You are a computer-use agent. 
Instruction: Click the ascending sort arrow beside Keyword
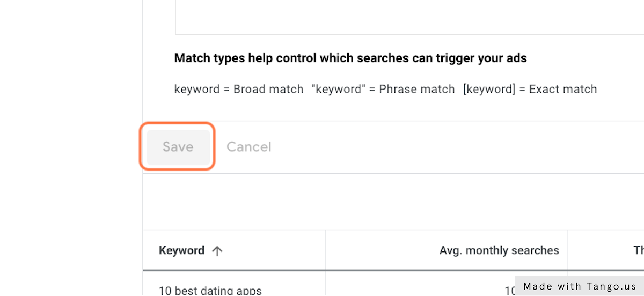[x=217, y=251]
